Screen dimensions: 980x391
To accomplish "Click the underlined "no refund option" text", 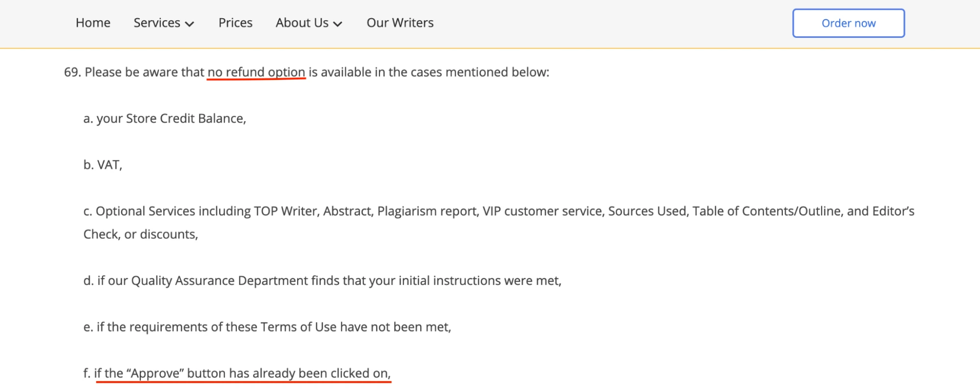I will [x=256, y=72].
